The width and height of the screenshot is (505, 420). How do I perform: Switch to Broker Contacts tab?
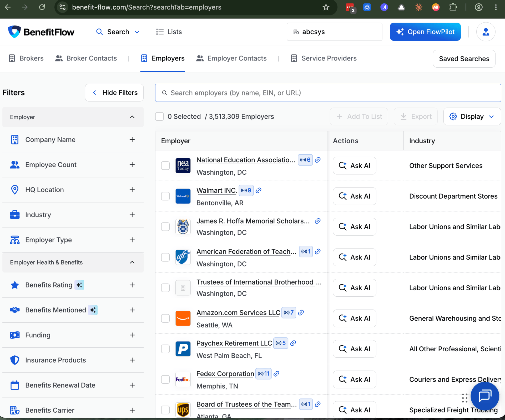[x=86, y=58]
